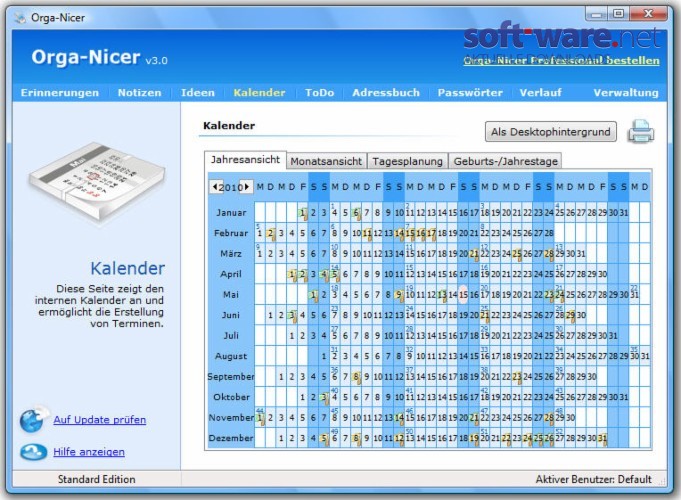This screenshot has width=681, height=500.
Task: Open the Adressbuch section
Action: 386,93
